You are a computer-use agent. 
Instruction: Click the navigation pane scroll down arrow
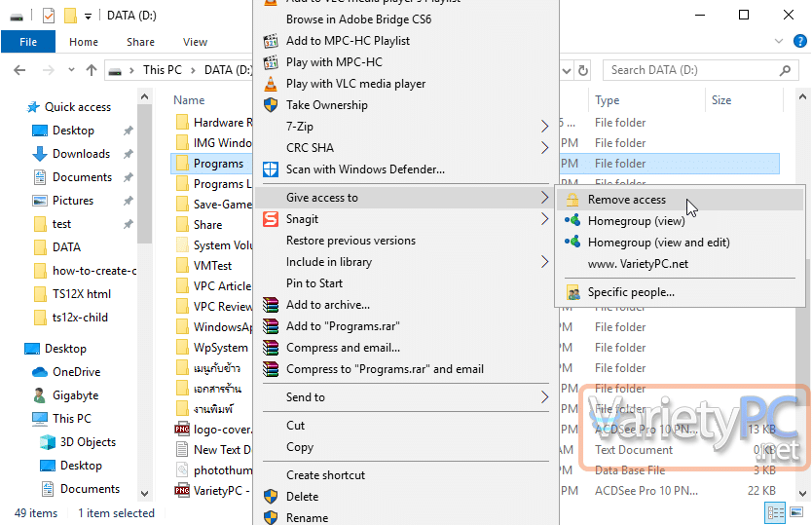[x=145, y=494]
